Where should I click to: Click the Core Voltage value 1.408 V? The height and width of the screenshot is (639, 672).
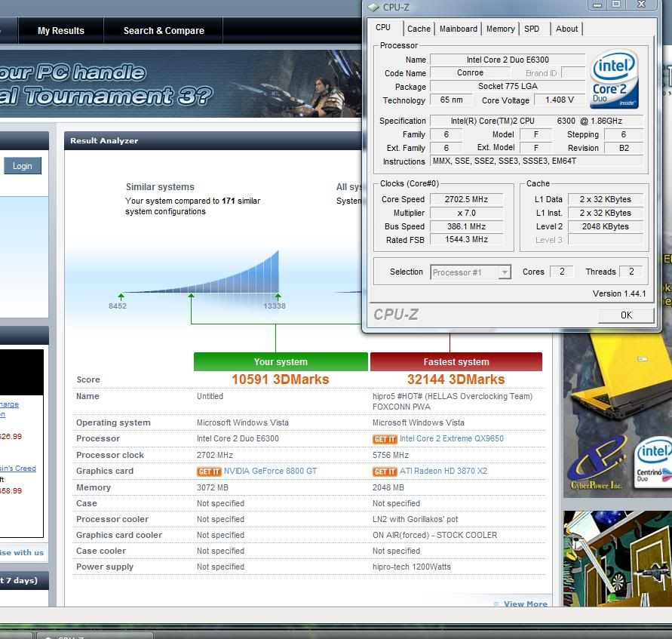click(560, 100)
